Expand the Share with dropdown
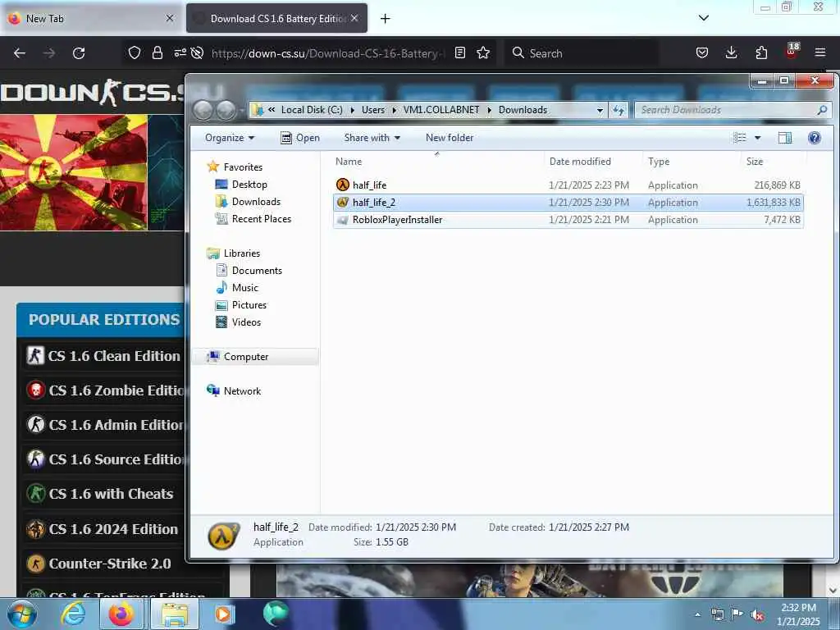Screen dimensions: 840x630 coord(372,138)
